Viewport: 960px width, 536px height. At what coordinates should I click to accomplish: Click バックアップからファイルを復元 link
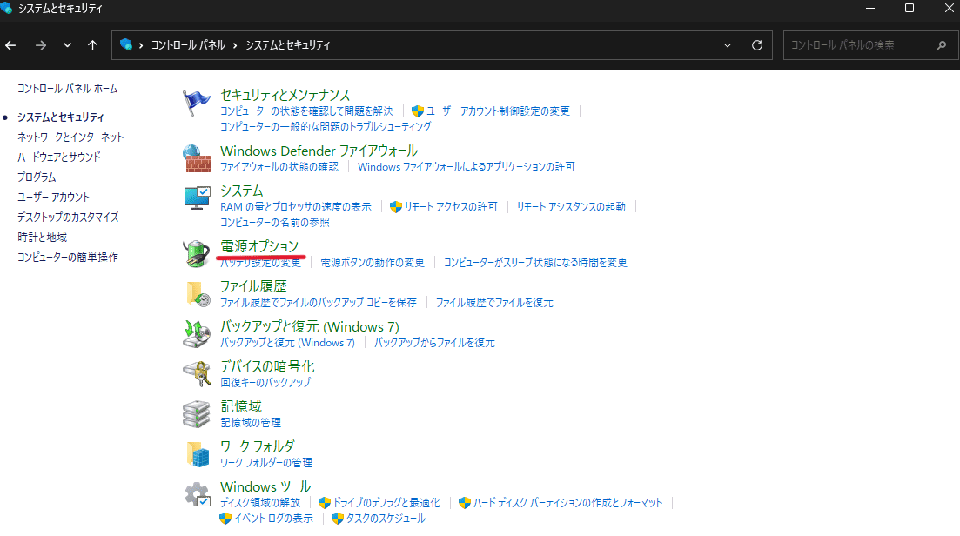pos(434,342)
